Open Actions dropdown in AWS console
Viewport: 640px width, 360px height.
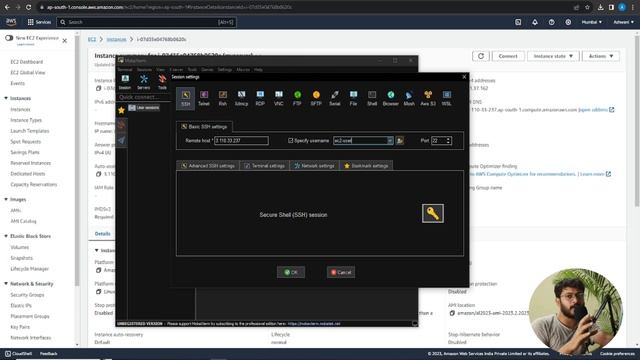601,56
